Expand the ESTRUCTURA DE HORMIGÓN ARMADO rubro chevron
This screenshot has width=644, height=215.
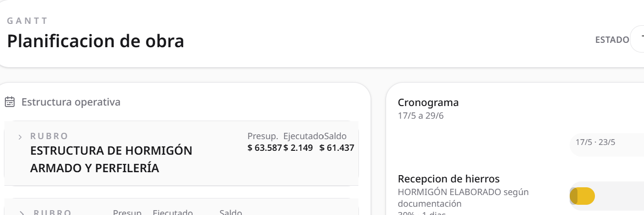click(x=20, y=137)
